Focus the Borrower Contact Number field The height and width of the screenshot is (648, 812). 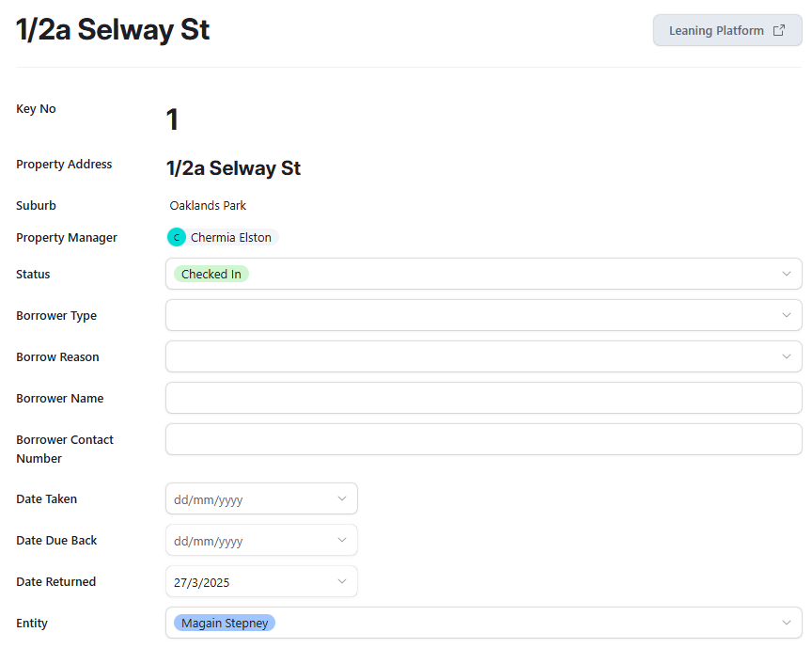tap(483, 439)
